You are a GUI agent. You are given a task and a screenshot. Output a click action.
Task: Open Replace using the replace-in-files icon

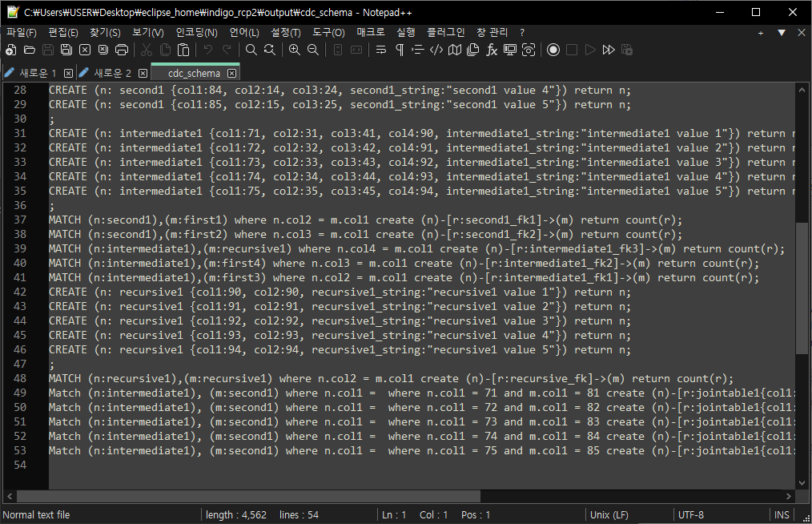click(x=271, y=50)
